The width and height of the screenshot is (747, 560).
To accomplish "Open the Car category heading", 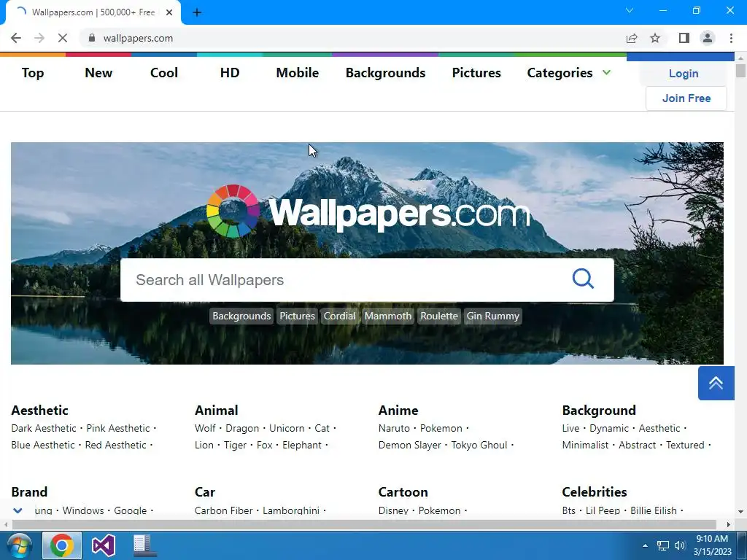I will [205, 492].
